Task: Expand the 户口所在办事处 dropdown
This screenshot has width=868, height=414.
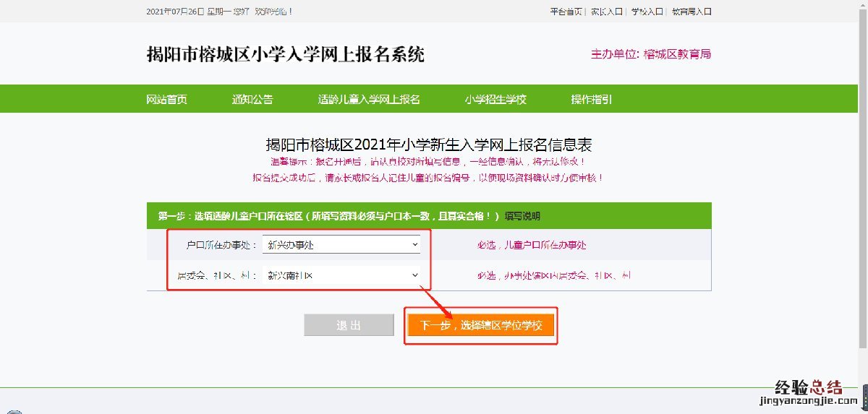Action: pyautogui.click(x=341, y=245)
